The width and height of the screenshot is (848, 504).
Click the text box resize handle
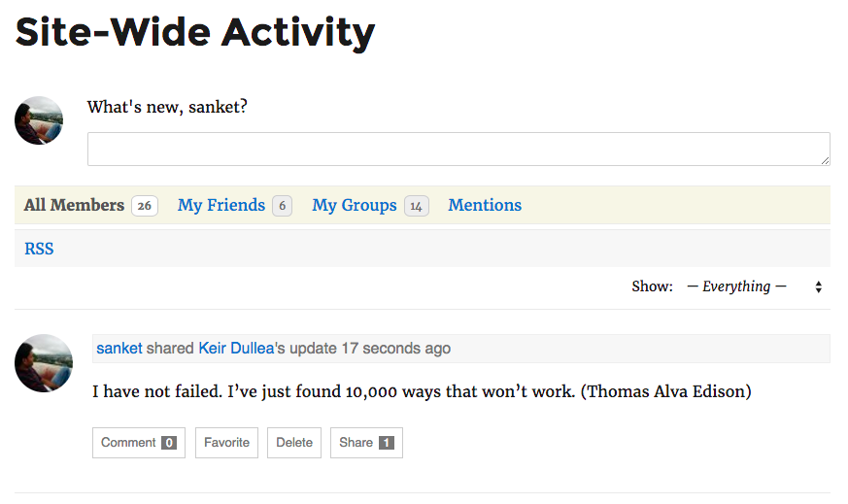[825, 160]
